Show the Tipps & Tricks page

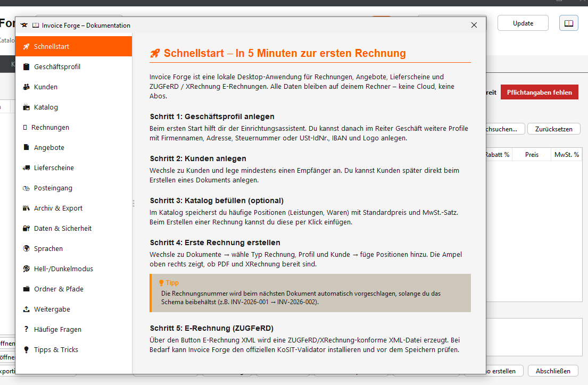[74, 350]
